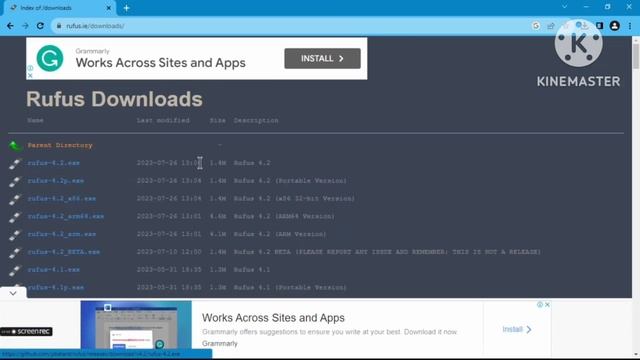Click the USB icon beside rufus-4.2_BETA.exe
Screen dimensions: 640x360
15,253
